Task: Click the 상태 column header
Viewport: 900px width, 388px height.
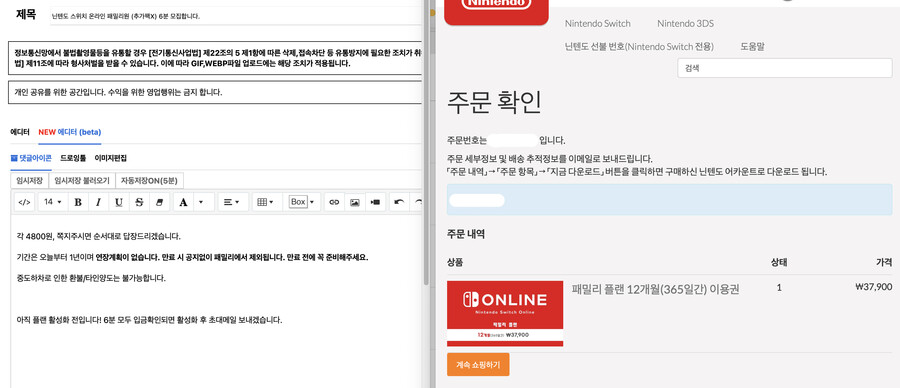Action: pyautogui.click(x=779, y=262)
